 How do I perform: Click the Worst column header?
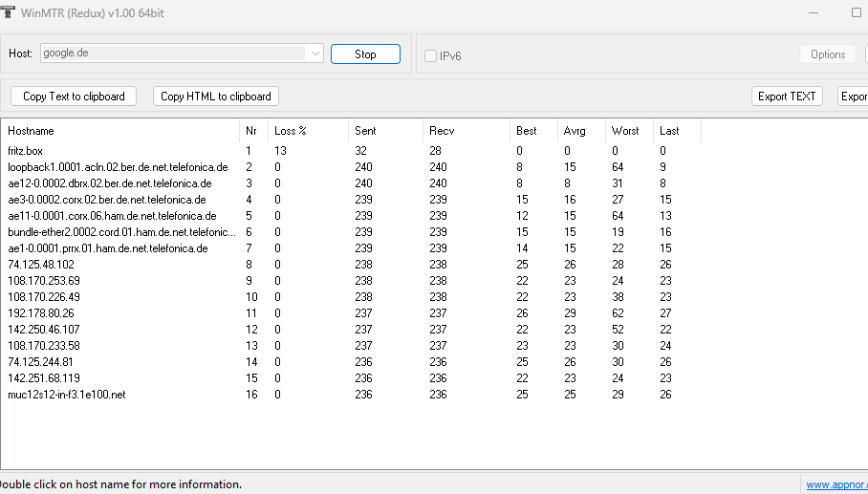(x=629, y=131)
